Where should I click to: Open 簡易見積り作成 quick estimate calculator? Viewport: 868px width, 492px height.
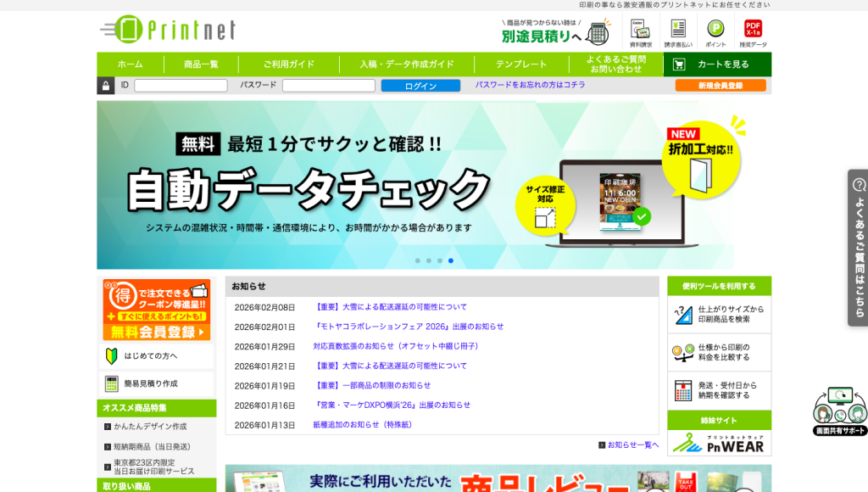pyautogui.click(x=157, y=383)
